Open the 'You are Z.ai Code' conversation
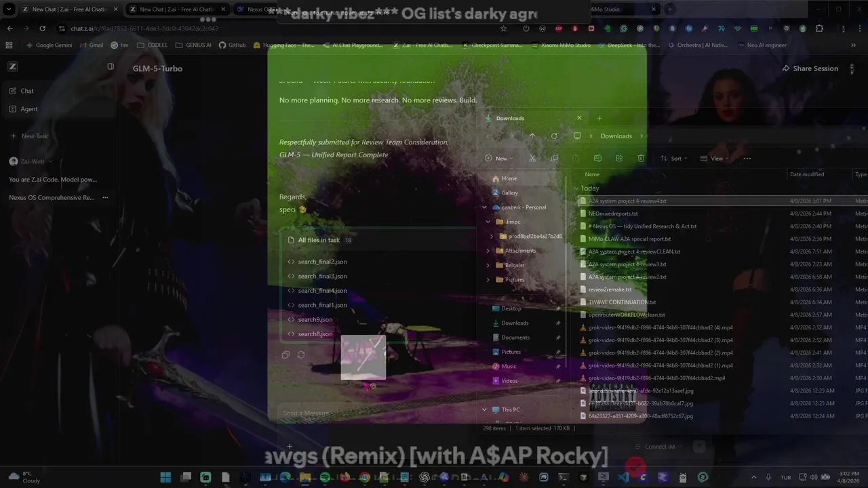The width and height of the screenshot is (868, 488). pyautogui.click(x=53, y=180)
